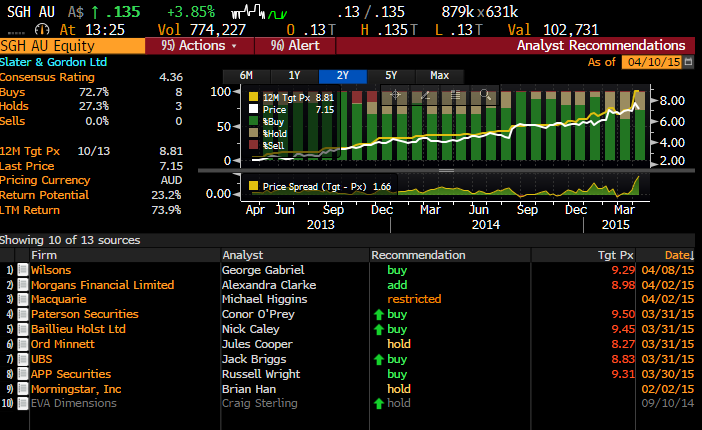
Task: Sort table by the Date column arrow
Action: click(692, 255)
